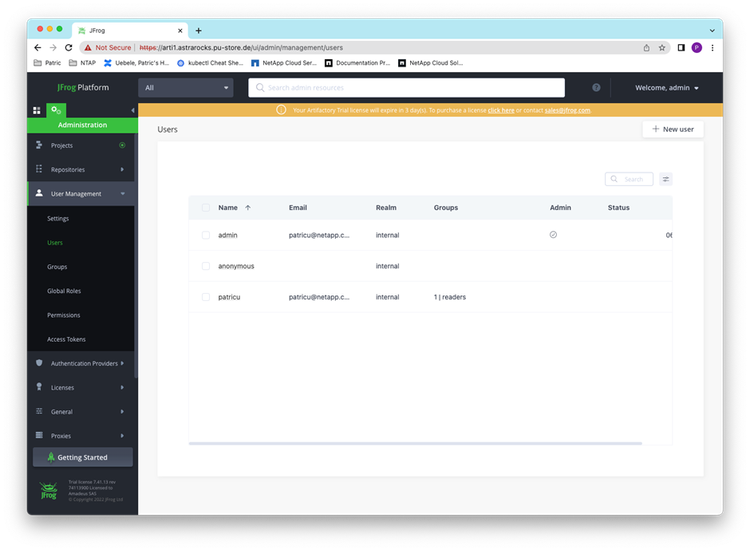Expand the Repositories sidebar section
The width and height of the screenshot is (750, 551).
tap(81, 169)
